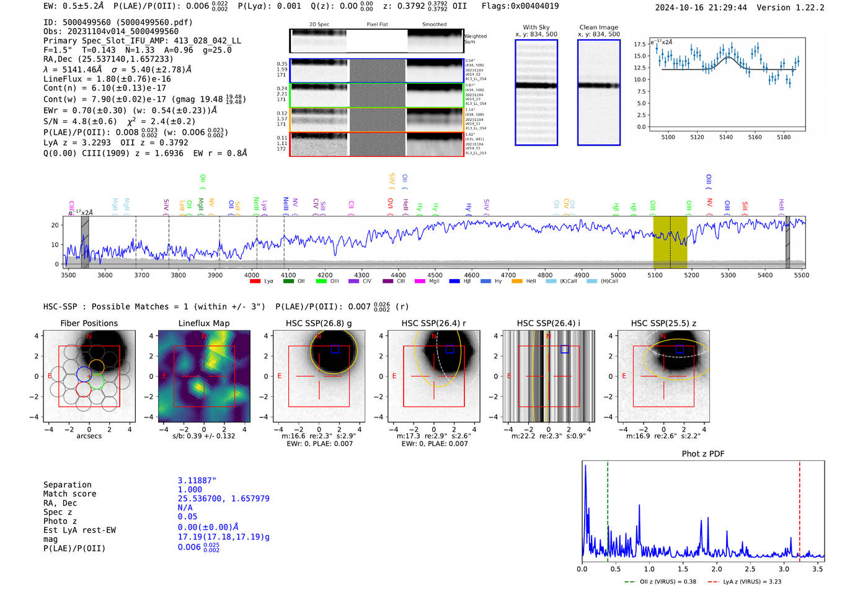The width and height of the screenshot is (868, 591).
Task: Click the blue square marker in g image
Action: coord(335,349)
